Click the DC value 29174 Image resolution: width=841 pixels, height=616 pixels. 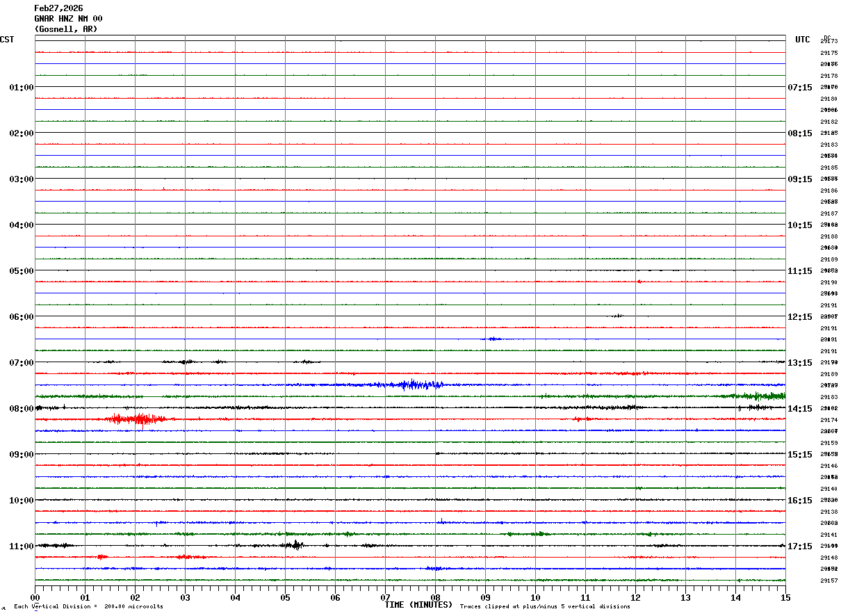tap(829, 420)
